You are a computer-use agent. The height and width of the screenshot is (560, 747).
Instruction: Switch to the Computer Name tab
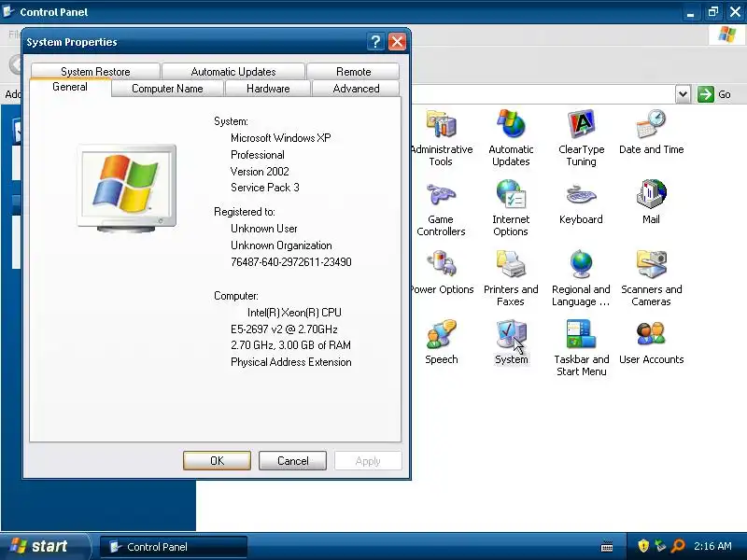(x=167, y=89)
